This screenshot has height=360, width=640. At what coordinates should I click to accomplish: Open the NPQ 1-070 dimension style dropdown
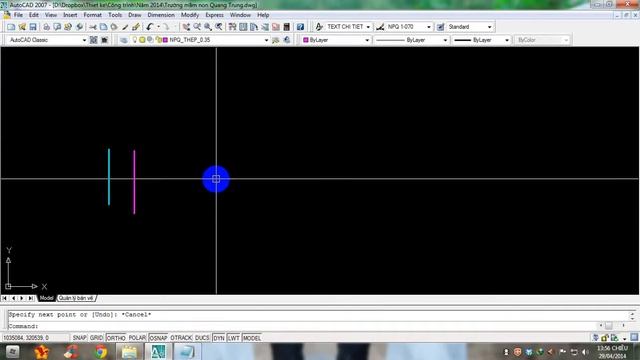pos(429,27)
